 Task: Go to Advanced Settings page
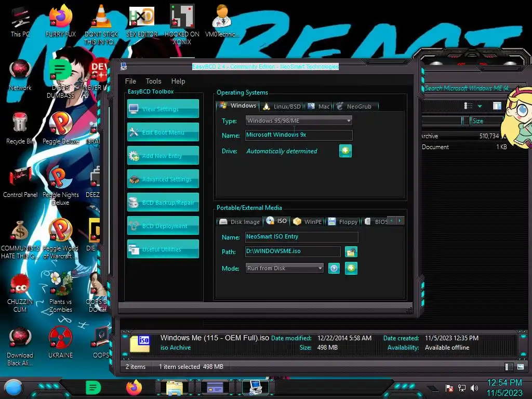[163, 179]
